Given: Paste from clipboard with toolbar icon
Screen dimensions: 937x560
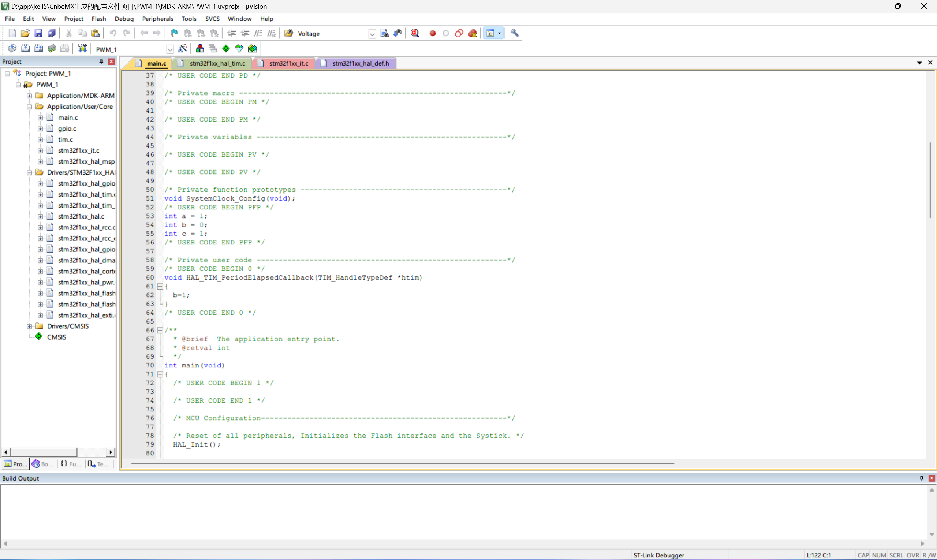Looking at the screenshot, I should click(x=96, y=33).
